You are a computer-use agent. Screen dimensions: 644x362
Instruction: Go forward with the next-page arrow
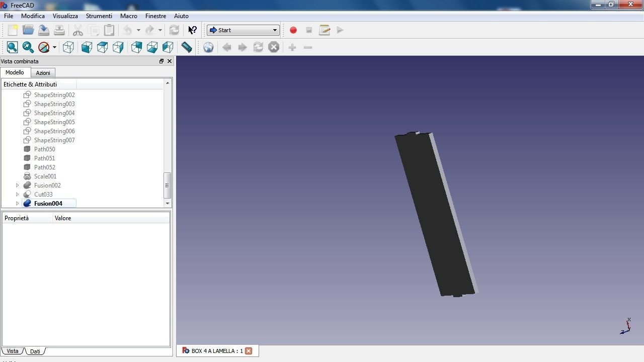click(243, 47)
